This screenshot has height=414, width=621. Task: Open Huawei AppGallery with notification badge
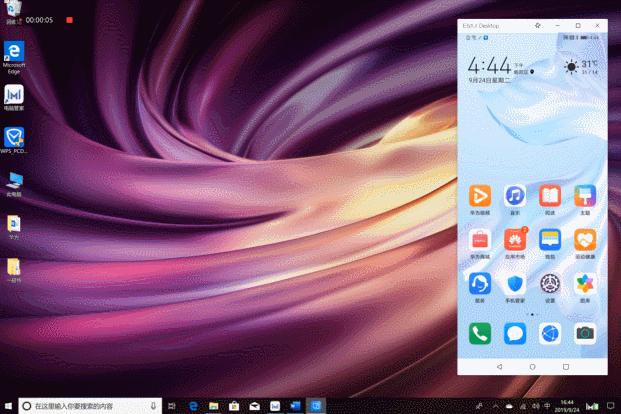click(515, 240)
